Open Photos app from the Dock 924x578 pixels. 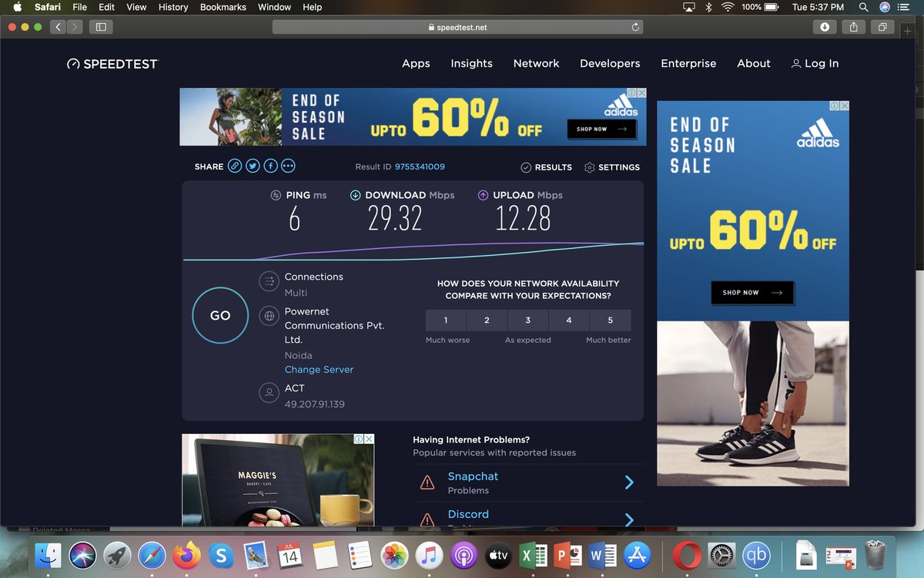pyautogui.click(x=395, y=555)
